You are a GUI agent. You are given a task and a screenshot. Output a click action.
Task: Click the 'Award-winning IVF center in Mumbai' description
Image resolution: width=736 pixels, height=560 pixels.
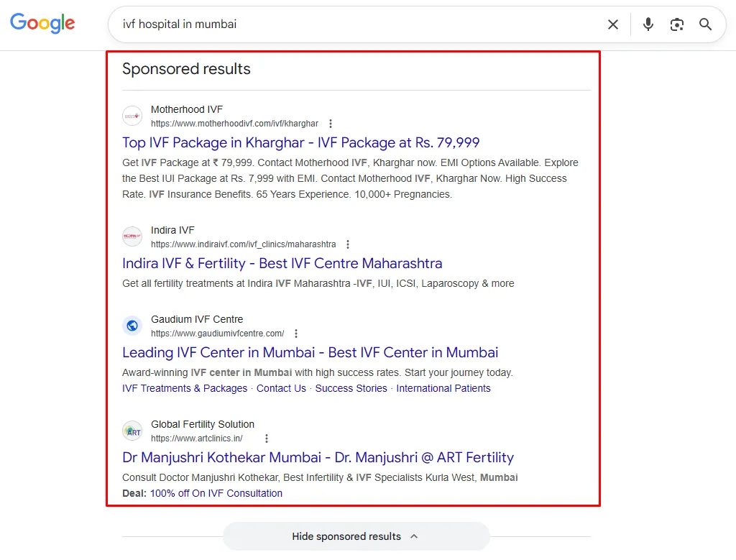click(318, 372)
